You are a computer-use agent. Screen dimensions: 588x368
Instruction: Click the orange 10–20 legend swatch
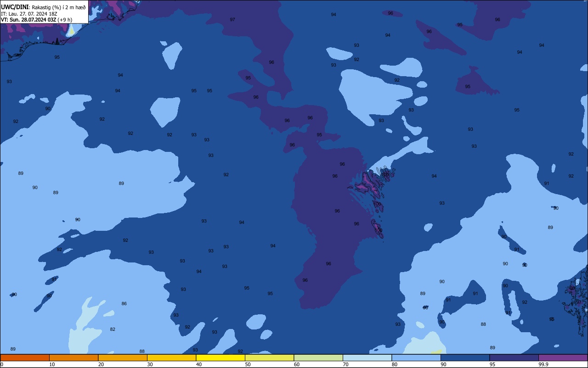[73, 357]
